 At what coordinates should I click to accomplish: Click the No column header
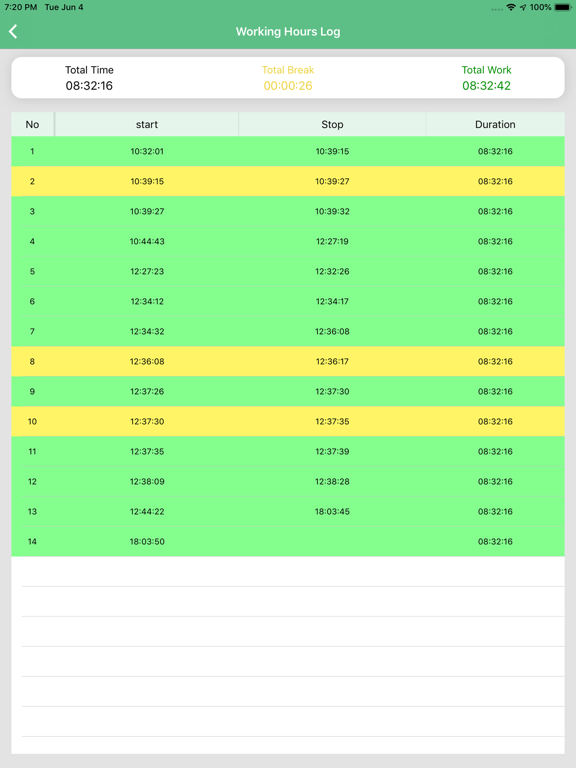[32, 124]
